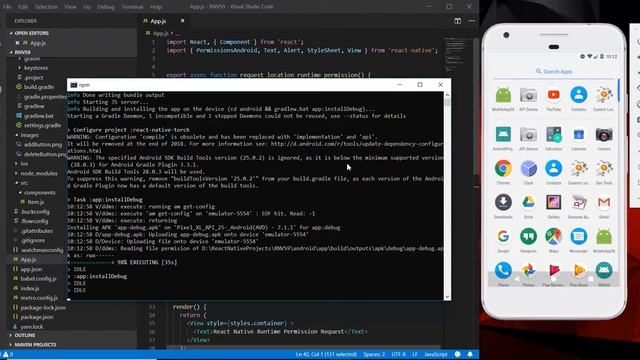Viewport: 640px width, 360px height.
Task: Open YouTube app in the emulator
Action: (x=553, y=95)
